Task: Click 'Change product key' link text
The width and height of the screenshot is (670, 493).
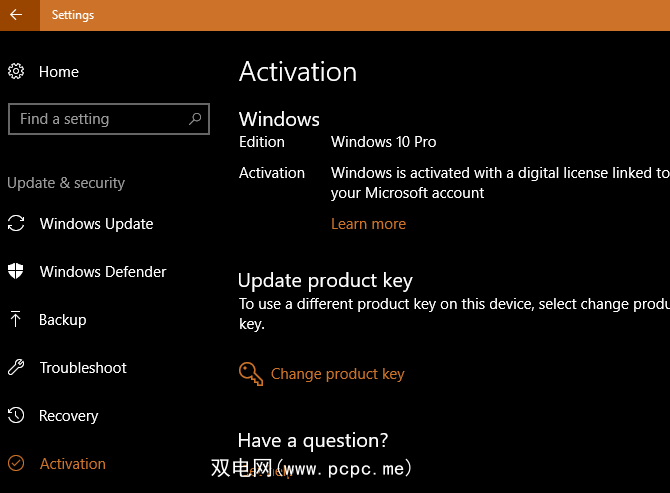Action: click(338, 374)
